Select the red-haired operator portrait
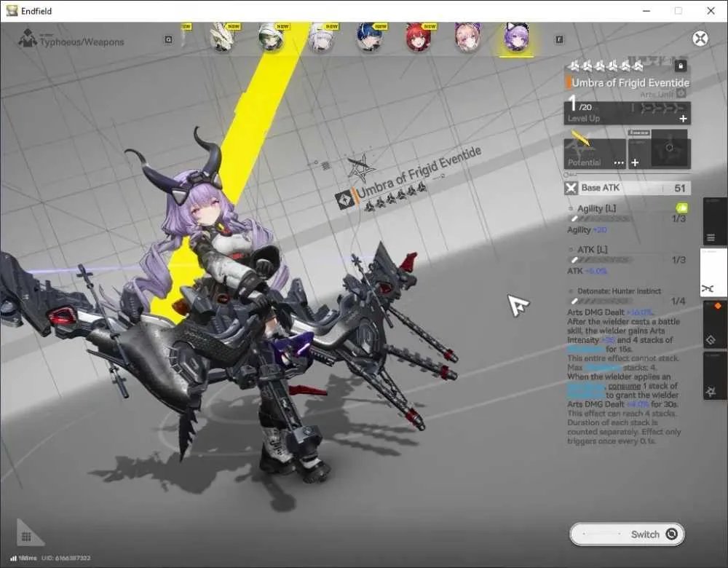This screenshot has height=568, width=728. (x=419, y=38)
